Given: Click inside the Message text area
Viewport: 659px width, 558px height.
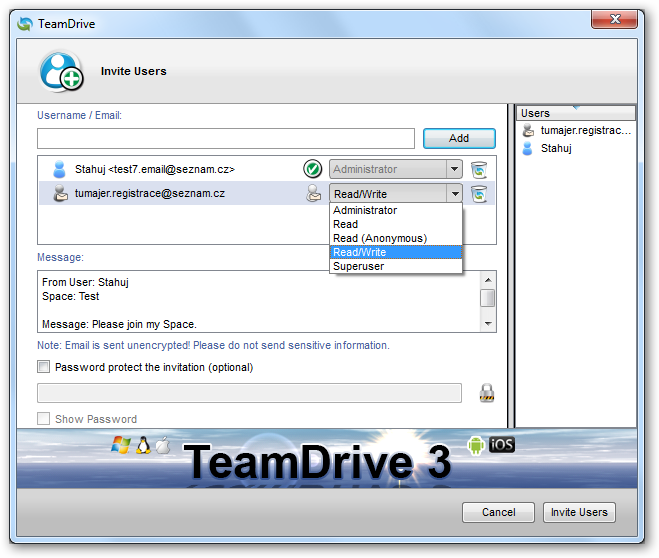Looking at the screenshot, I should tap(259, 302).
